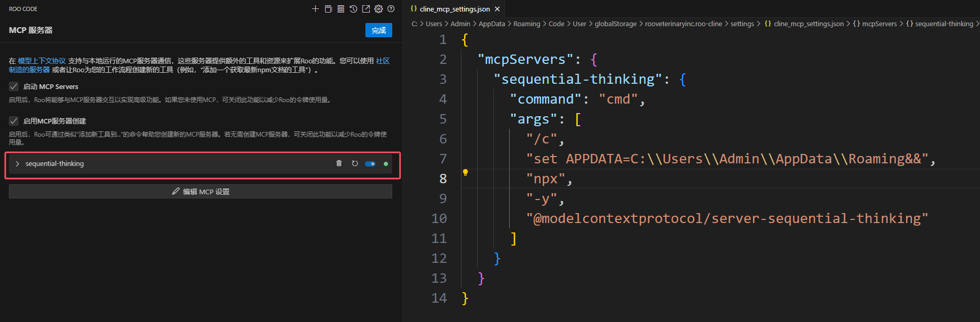Click the green status dot of sequential-thinking server

[x=386, y=164]
